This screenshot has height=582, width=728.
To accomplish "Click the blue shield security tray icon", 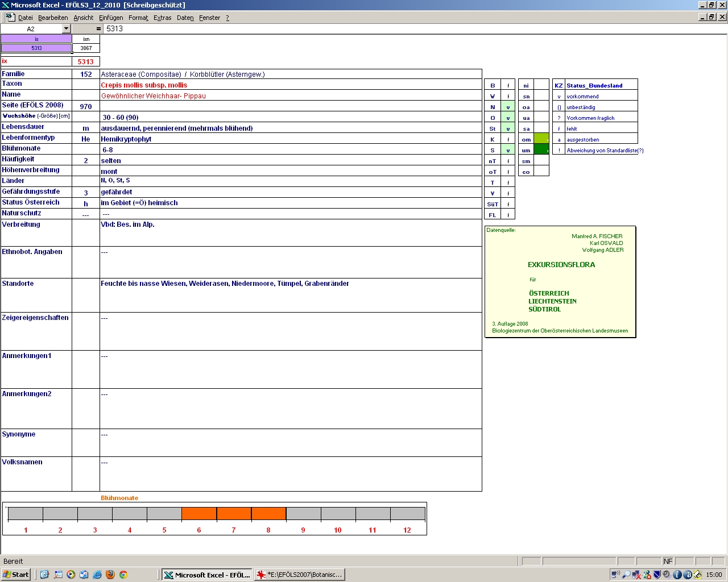I will point(657,575).
